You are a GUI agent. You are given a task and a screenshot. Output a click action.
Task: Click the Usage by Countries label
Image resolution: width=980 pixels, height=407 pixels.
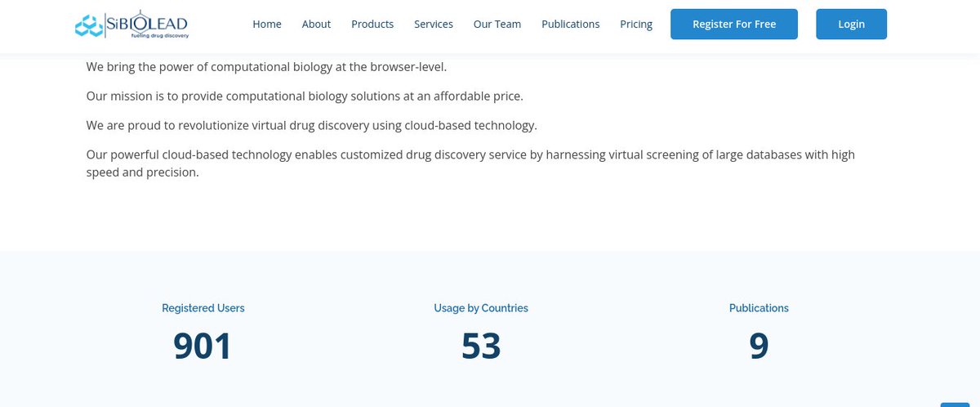481,308
